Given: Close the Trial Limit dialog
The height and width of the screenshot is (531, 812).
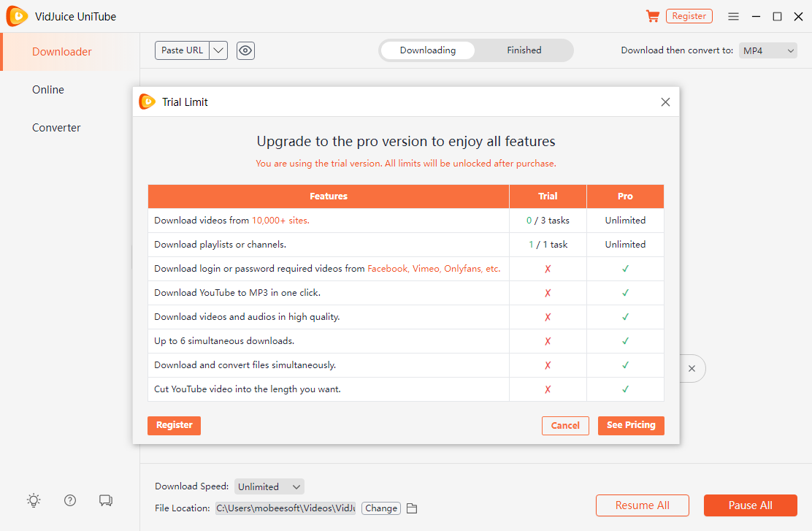Looking at the screenshot, I should click(x=665, y=102).
